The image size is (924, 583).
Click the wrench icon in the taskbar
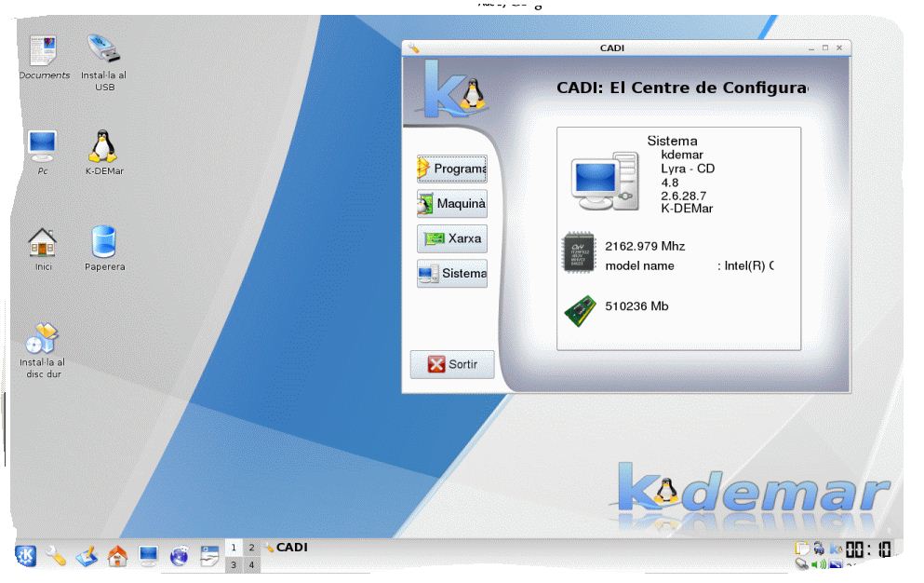click(56, 556)
